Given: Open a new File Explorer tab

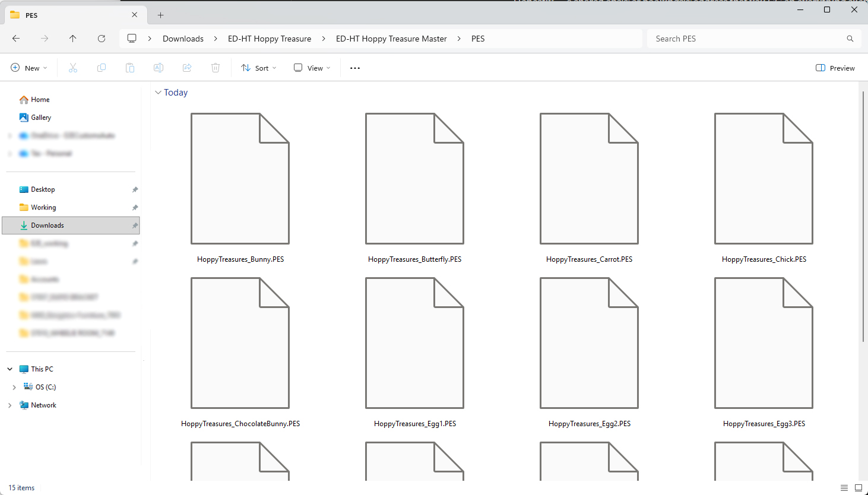Looking at the screenshot, I should click(x=160, y=15).
